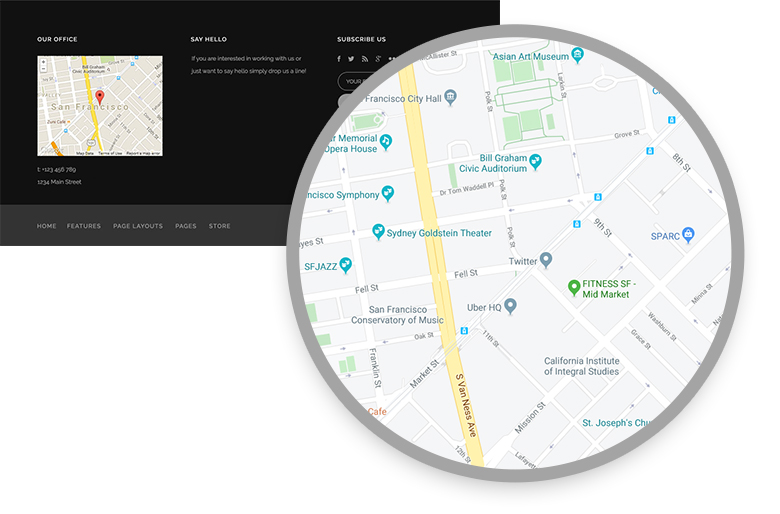Viewport: 780px width, 514px height.
Task: Open the RSS feed icon
Action: pos(365,59)
